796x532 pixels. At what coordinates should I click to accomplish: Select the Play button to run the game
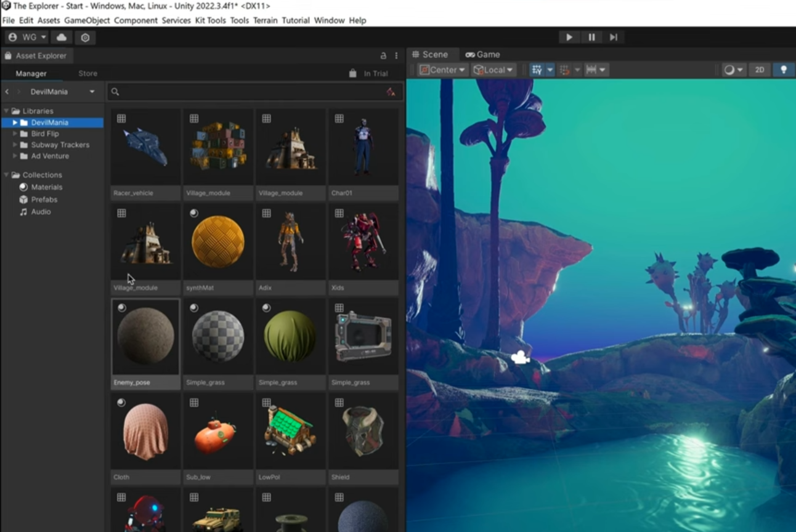click(568, 37)
